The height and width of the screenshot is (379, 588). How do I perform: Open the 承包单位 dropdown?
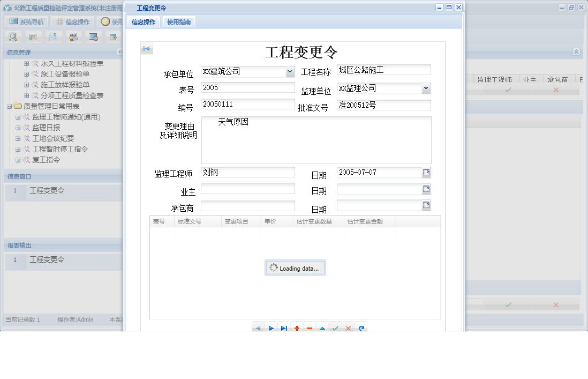coord(290,71)
